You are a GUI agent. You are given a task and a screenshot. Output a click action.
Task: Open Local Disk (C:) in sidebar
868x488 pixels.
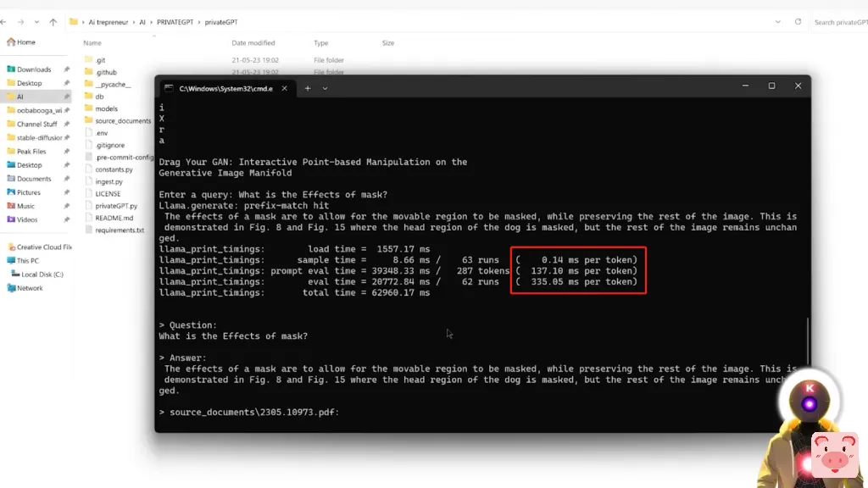(x=42, y=274)
